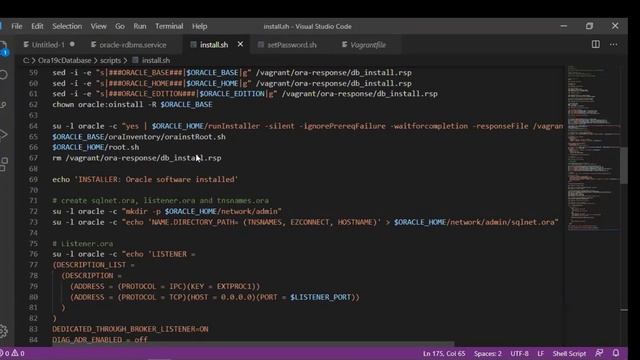The width and height of the screenshot is (640, 360).
Task: Click the 'chown oracle:oinstall' code line
Action: tap(132, 105)
